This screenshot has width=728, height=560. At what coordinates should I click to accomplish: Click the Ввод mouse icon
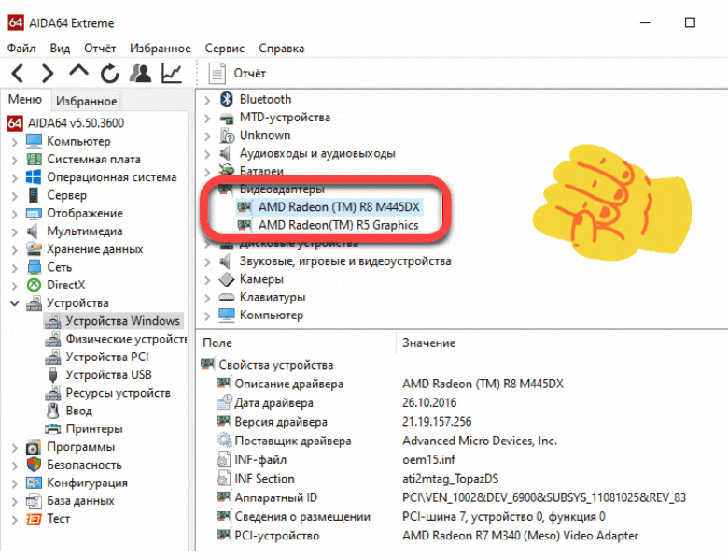[52, 411]
